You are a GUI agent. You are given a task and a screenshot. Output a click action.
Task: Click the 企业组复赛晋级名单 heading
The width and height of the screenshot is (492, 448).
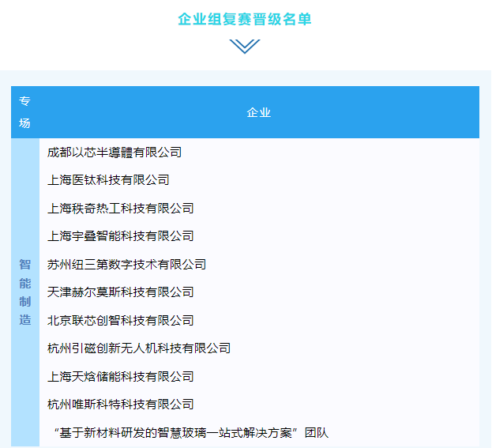coord(245,19)
